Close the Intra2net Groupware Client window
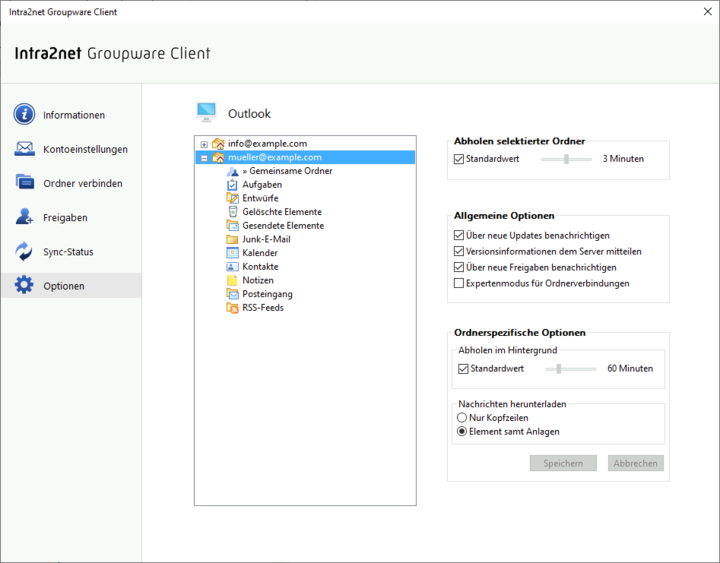The height and width of the screenshot is (563, 720). click(708, 11)
